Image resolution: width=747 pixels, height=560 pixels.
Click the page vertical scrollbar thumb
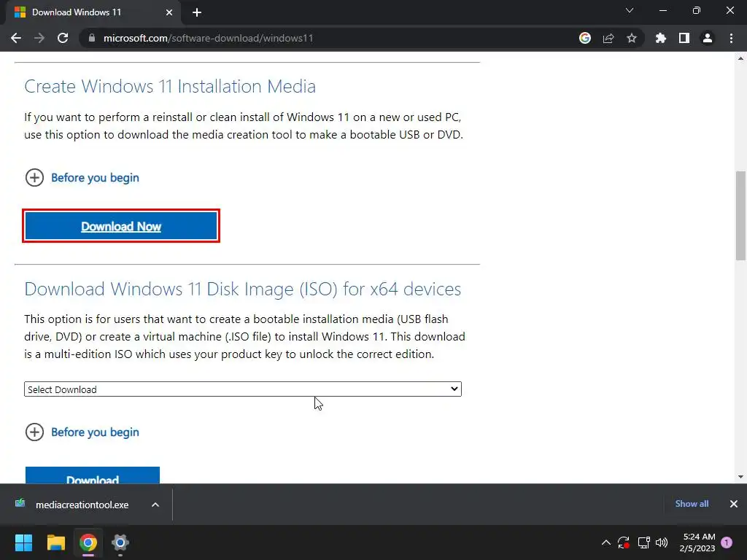(x=740, y=216)
